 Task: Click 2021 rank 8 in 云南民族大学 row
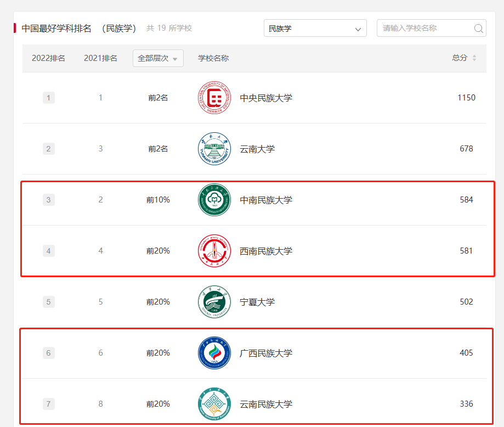[100, 404]
